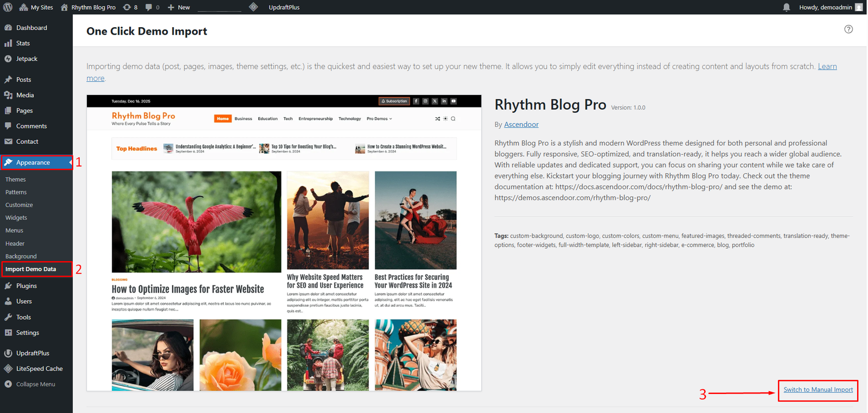Screen dimensions: 868x413
Task: Open demoadmin user avatar
Action: tap(859, 7)
